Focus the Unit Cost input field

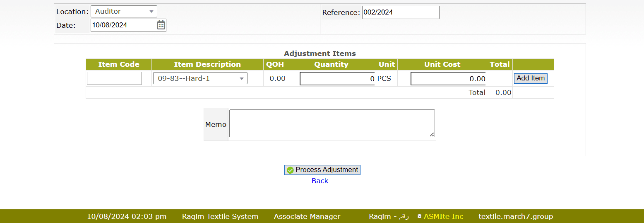[x=448, y=79]
